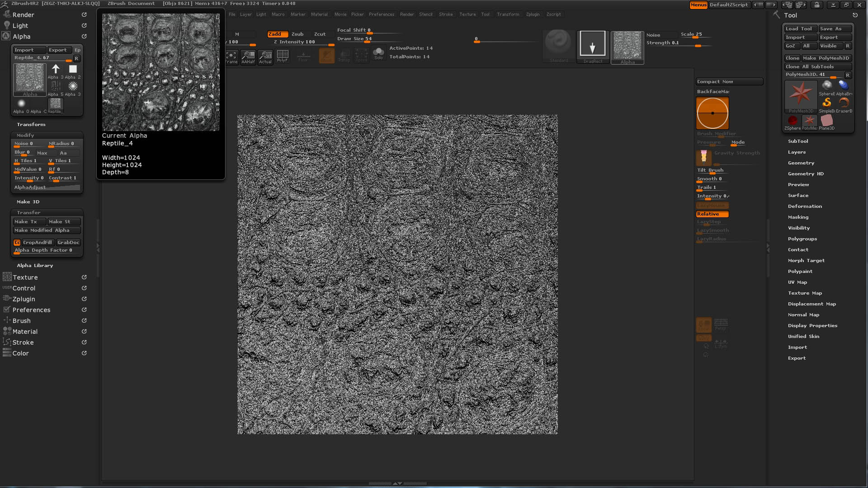Image resolution: width=868 pixels, height=488 pixels.
Task: Select the ZSphere tool icon
Action: tap(793, 122)
